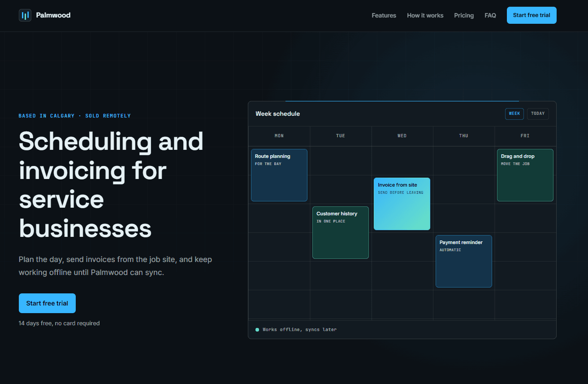The image size is (588, 384).
Task: Click 'Works offline, syncs later' text
Action: [299, 330]
